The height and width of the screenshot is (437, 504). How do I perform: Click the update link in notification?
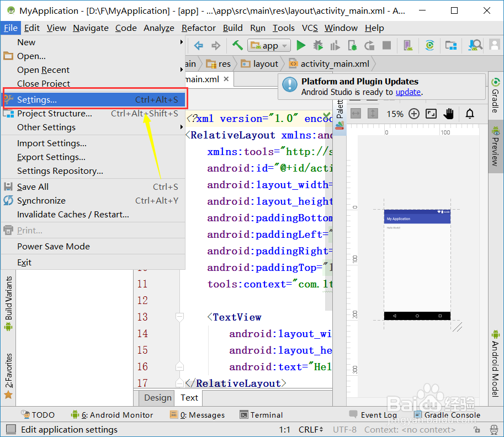408,92
